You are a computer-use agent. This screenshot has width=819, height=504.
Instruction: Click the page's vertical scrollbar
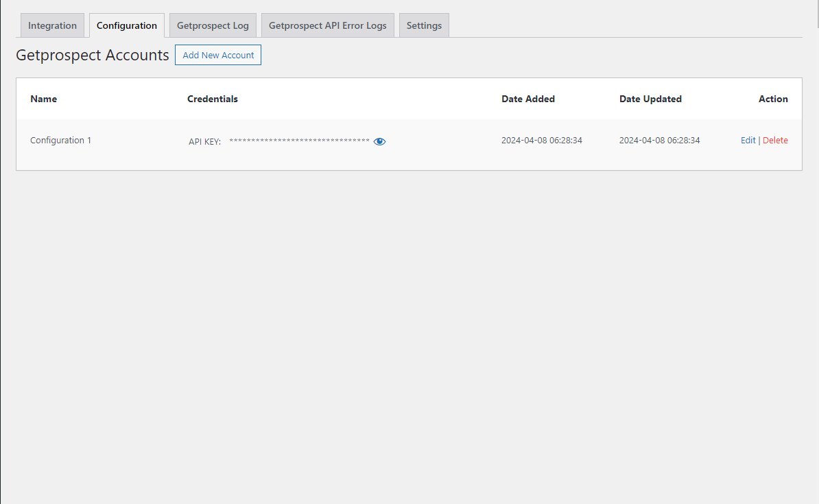818,14
